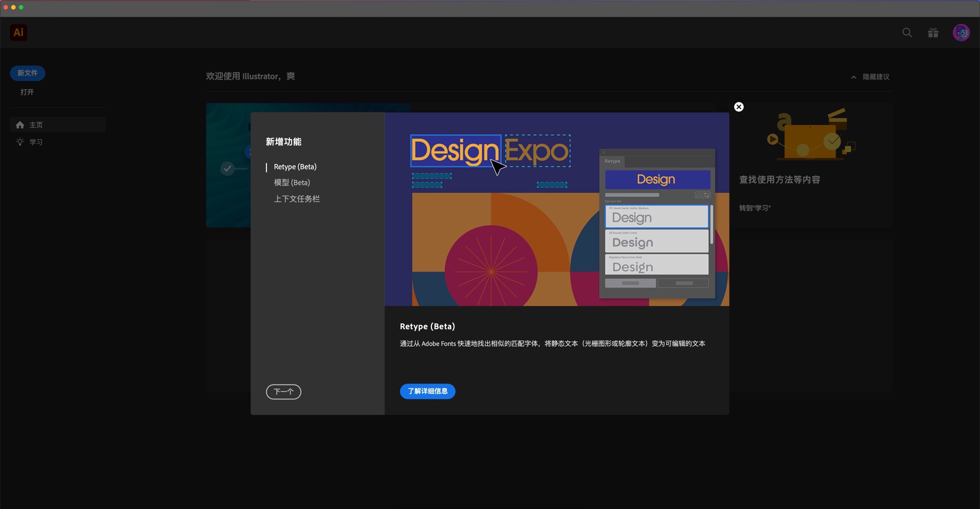980x509 pixels.
Task: Select 上下文任务栏 feature item
Action: [297, 199]
